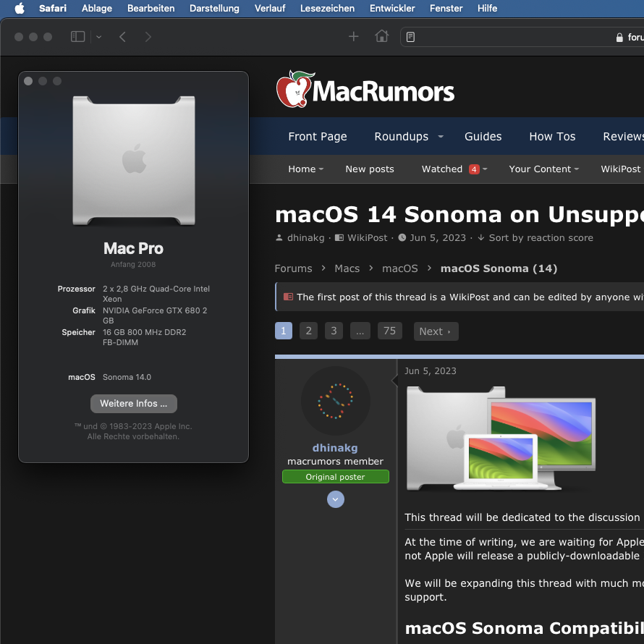Click Sort by reaction score link
The image size is (644, 644).
click(541, 238)
